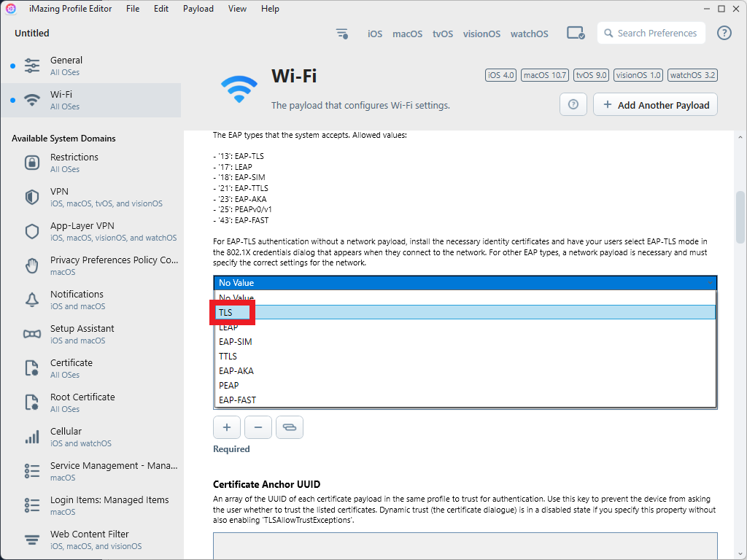The height and width of the screenshot is (560, 747).
Task: Click the watchOS 3.2 version badge
Action: coord(692,75)
